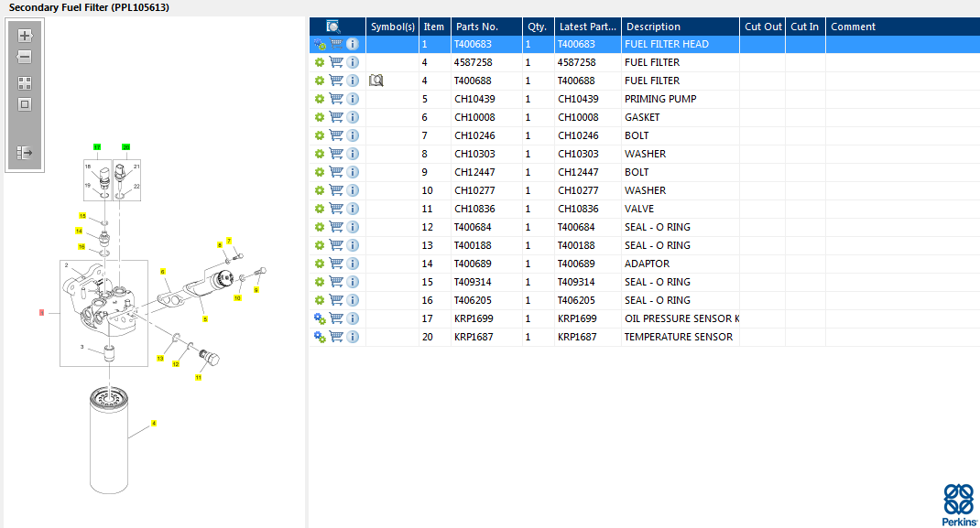Click the red callout marker beside filter head
The width and height of the screenshot is (980, 528).
(x=42, y=313)
